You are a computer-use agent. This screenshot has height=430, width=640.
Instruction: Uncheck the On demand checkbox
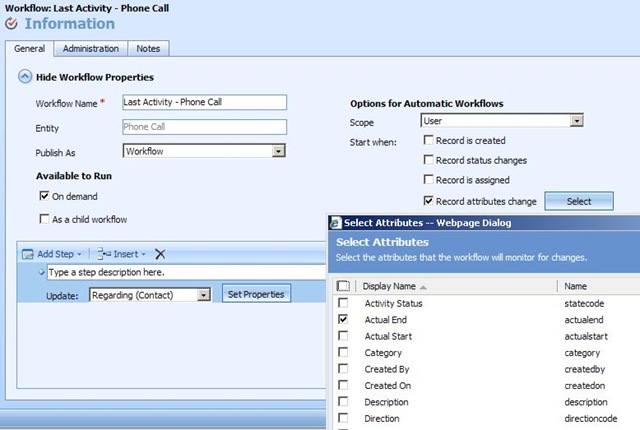point(44,196)
